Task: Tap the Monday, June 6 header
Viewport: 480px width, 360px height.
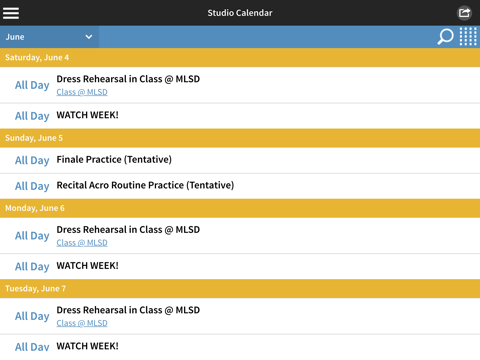Action: pyautogui.click(x=240, y=208)
